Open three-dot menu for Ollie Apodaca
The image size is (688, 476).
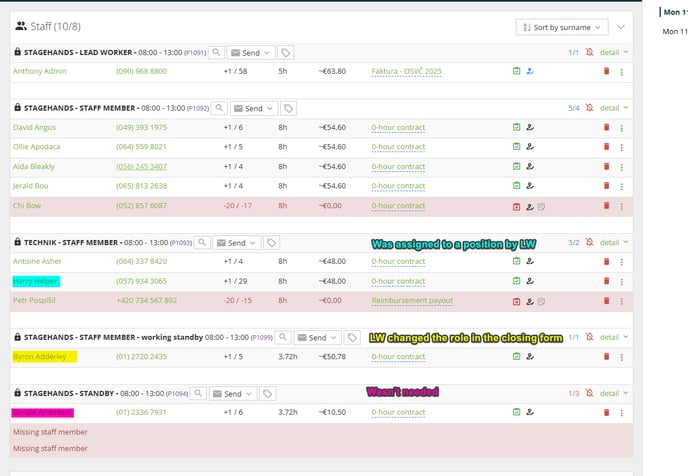coord(622,147)
